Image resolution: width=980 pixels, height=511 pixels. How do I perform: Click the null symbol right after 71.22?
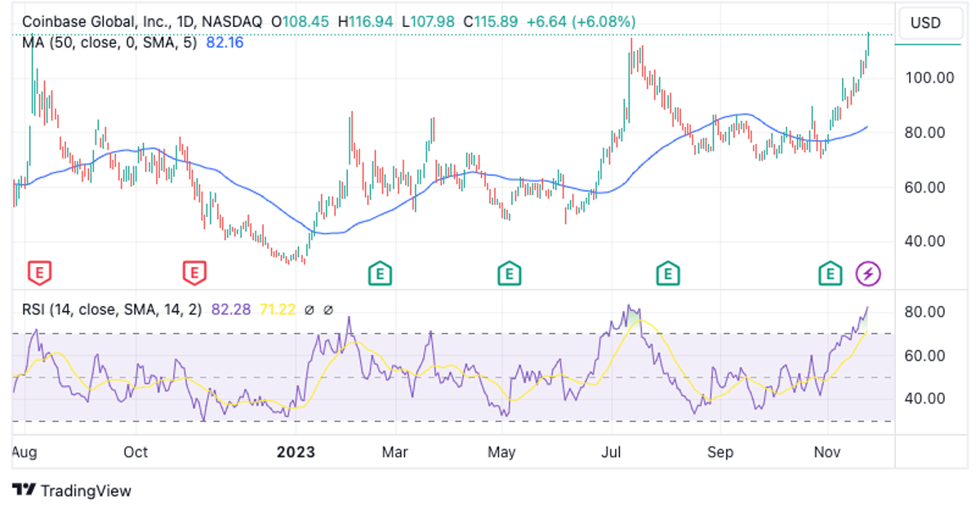pos(310,310)
